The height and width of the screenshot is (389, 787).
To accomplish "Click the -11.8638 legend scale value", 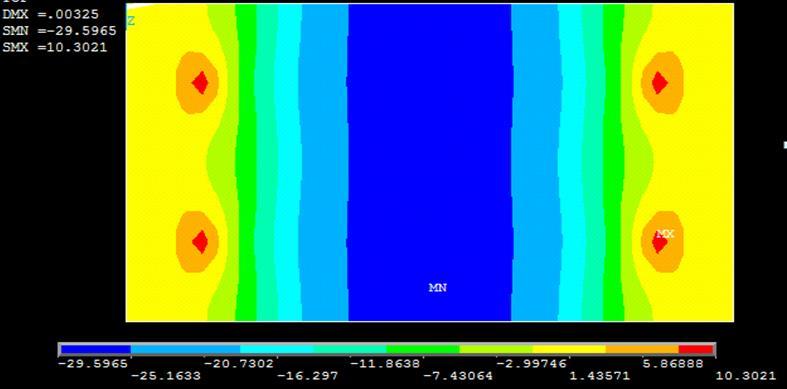I will [x=385, y=364].
